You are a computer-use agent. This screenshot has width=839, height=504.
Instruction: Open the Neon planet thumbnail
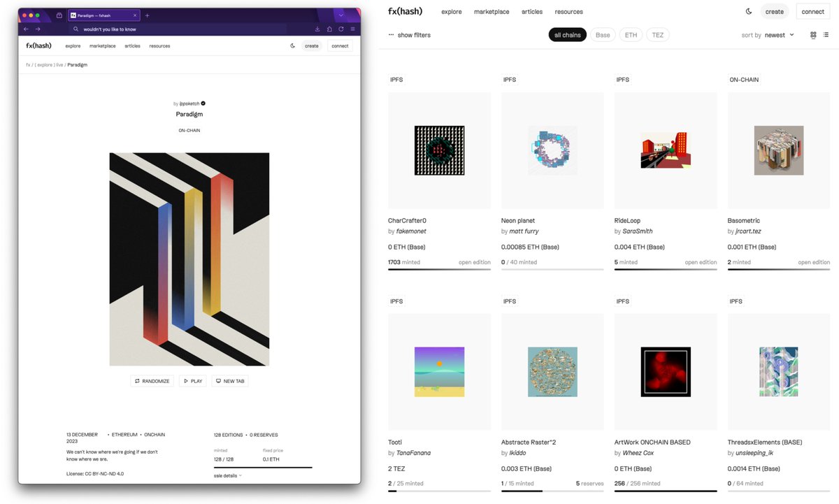(553, 150)
